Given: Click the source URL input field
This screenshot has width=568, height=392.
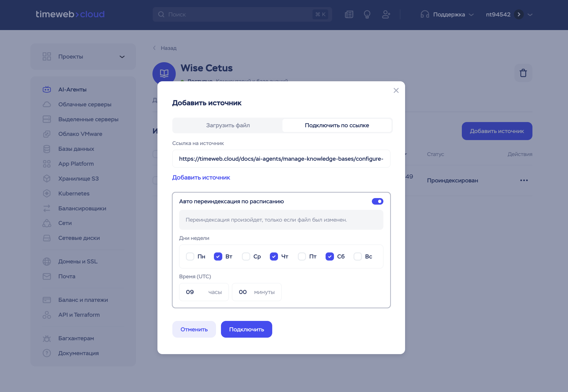Looking at the screenshot, I should pos(281,159).
